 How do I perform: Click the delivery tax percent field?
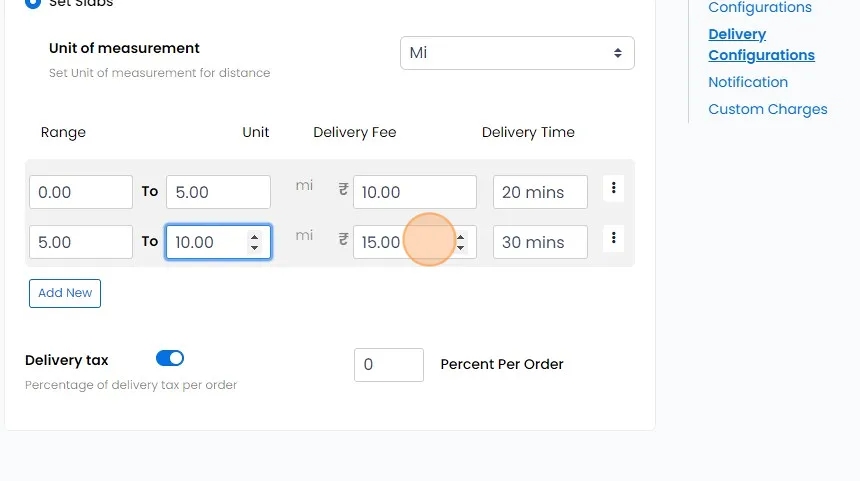point(388,365)
